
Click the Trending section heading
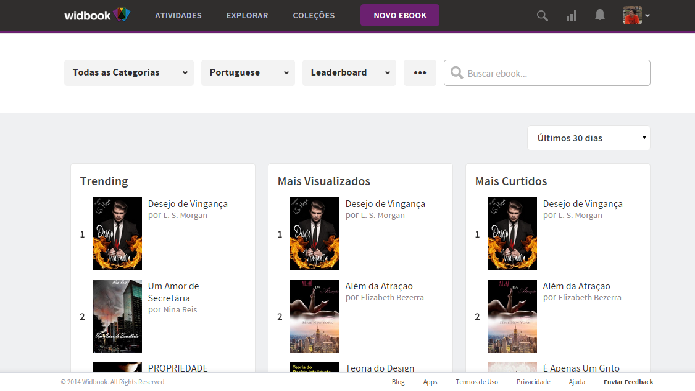[x=104, y=181]
